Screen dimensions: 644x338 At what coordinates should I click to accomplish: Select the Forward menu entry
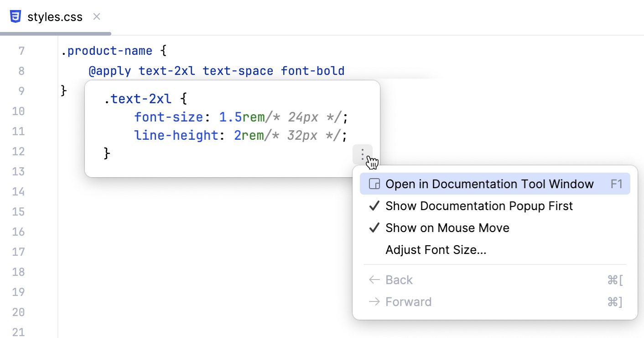tap(495, 302)
